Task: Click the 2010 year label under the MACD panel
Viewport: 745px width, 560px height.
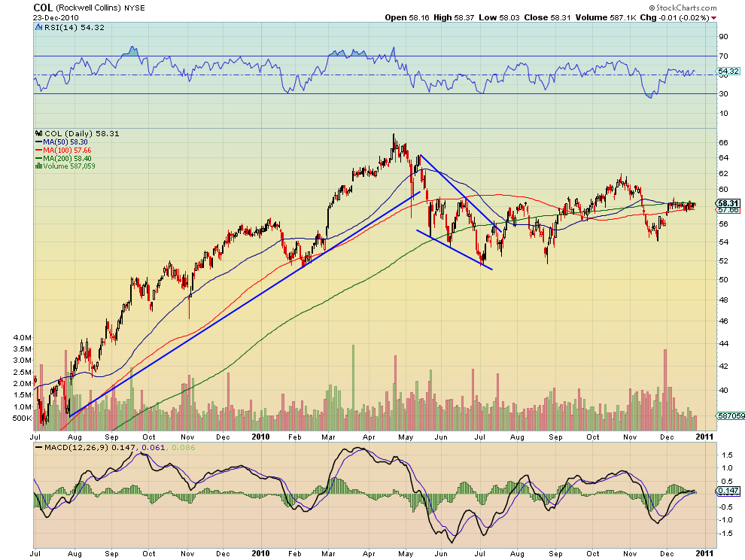Action: coord(260,553)
